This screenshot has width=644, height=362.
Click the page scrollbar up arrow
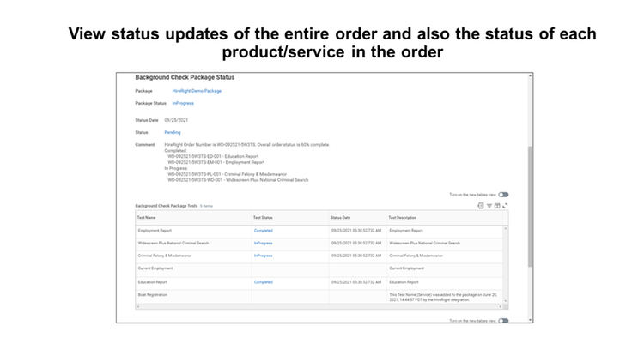coord(529,76)
